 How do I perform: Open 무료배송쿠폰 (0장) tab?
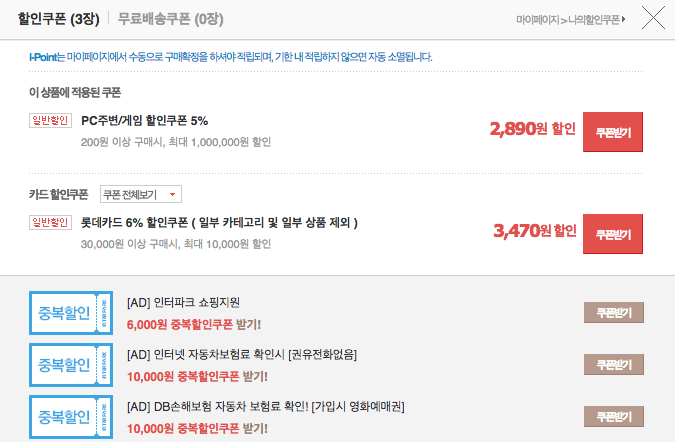pos(170,19)
